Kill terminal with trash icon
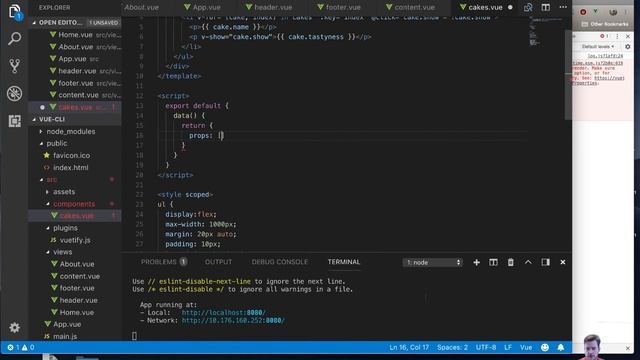Screen dimensions: 640x360 point(511,262)
